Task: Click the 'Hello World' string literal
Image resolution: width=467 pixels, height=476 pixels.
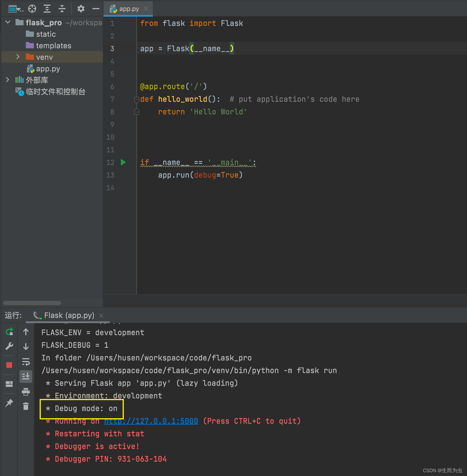Action: point(218,112)
